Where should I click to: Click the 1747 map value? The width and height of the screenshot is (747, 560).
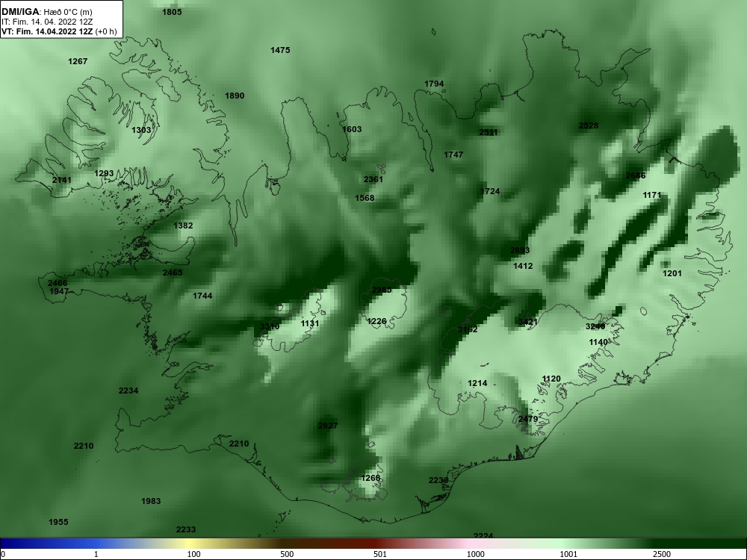[x=453, y=155]
